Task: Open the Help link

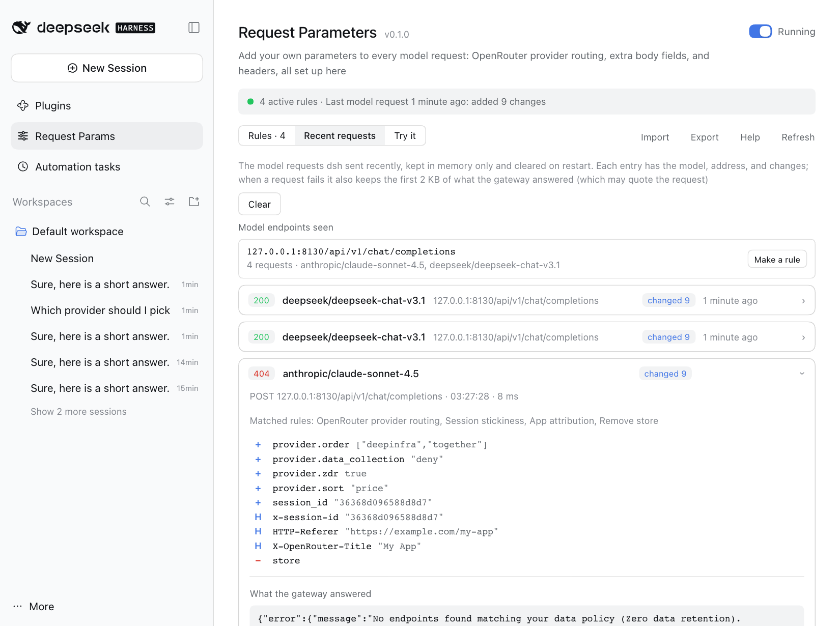Action: (x=750, y=137)
